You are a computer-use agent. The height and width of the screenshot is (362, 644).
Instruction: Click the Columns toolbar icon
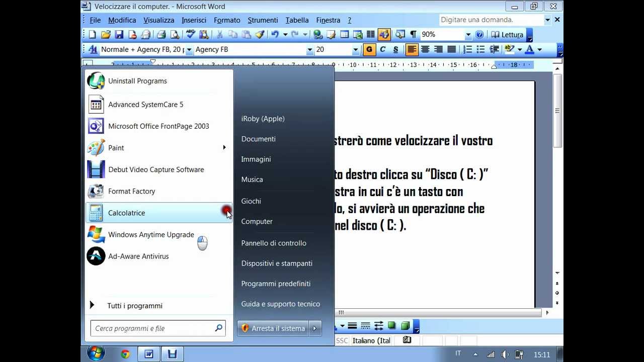(x=371, y=35)
